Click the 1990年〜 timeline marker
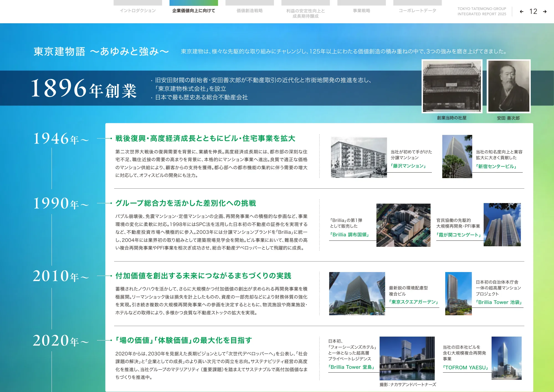This screenshot has height=392, width=554. tap(61, 204)
